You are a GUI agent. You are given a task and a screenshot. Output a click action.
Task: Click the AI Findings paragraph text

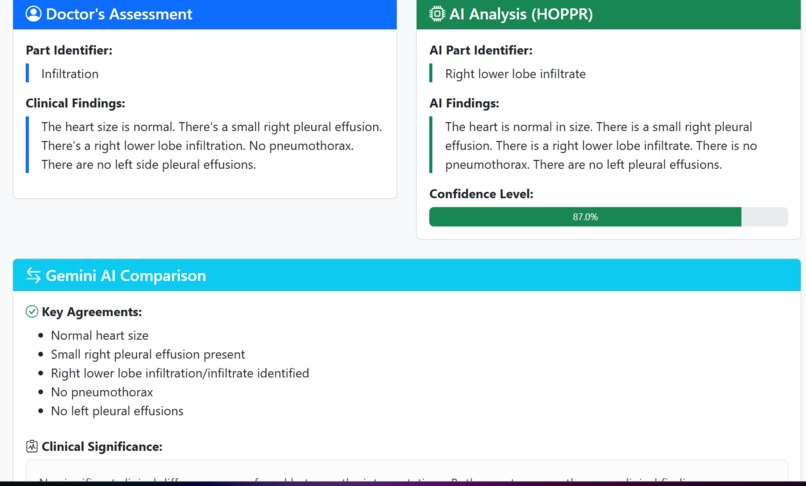(601, 146)
